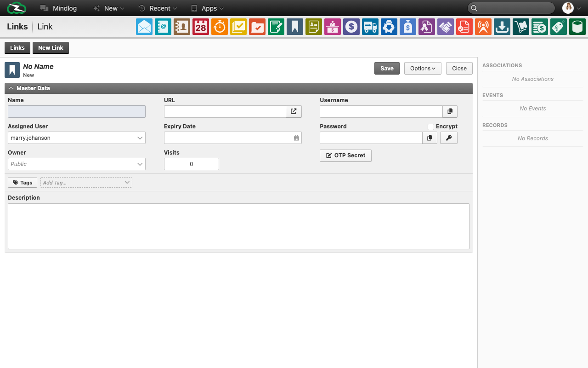
Task: Open the blue delivery truck icon
Action: (x=370, y=27)
